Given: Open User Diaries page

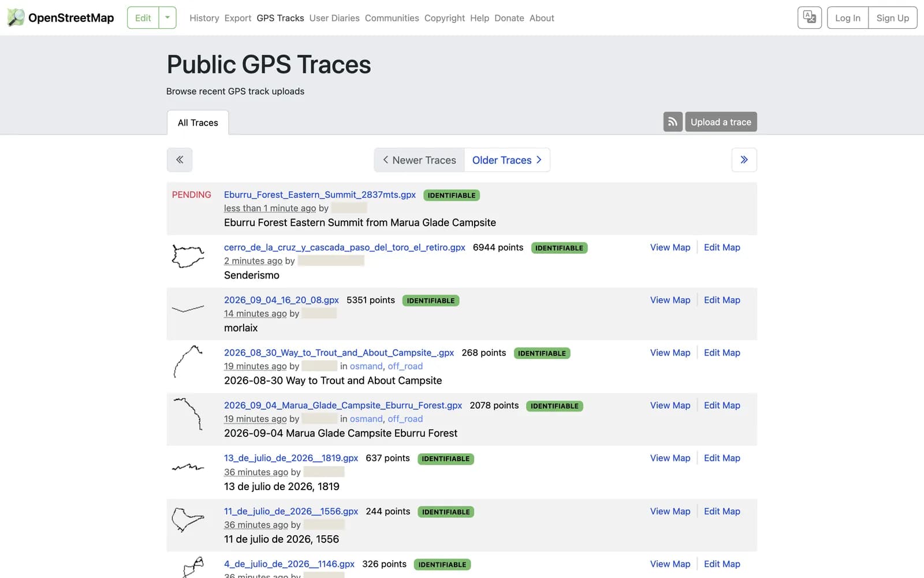Looking at the screenshot, I should (x=334, y=18).
